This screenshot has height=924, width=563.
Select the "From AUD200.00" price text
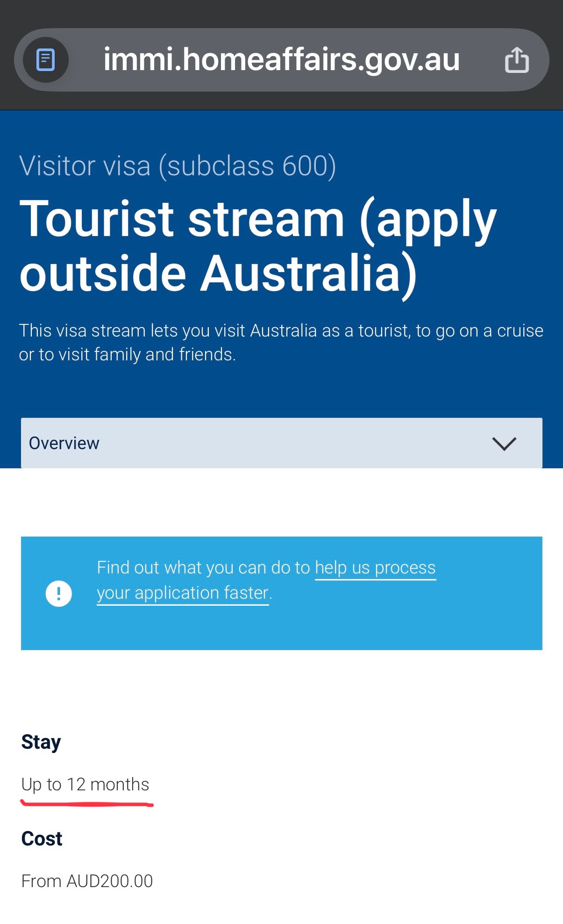[x=87, y=881]
